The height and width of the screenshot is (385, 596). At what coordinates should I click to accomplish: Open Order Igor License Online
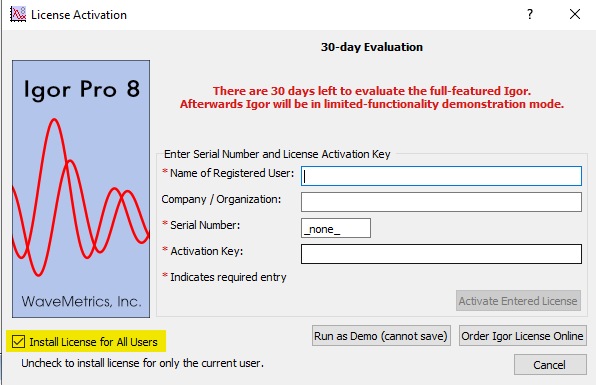[523, 336]
